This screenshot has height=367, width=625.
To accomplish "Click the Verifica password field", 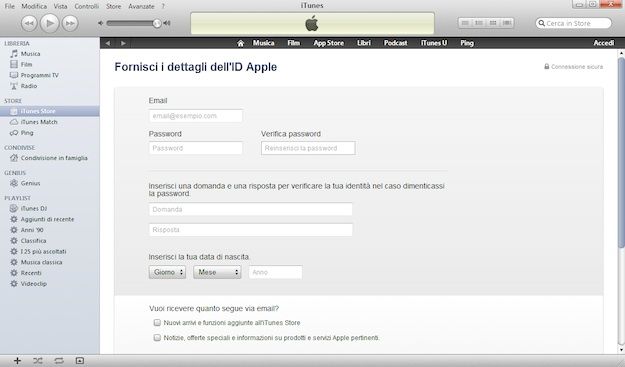I will coord(308,148).
